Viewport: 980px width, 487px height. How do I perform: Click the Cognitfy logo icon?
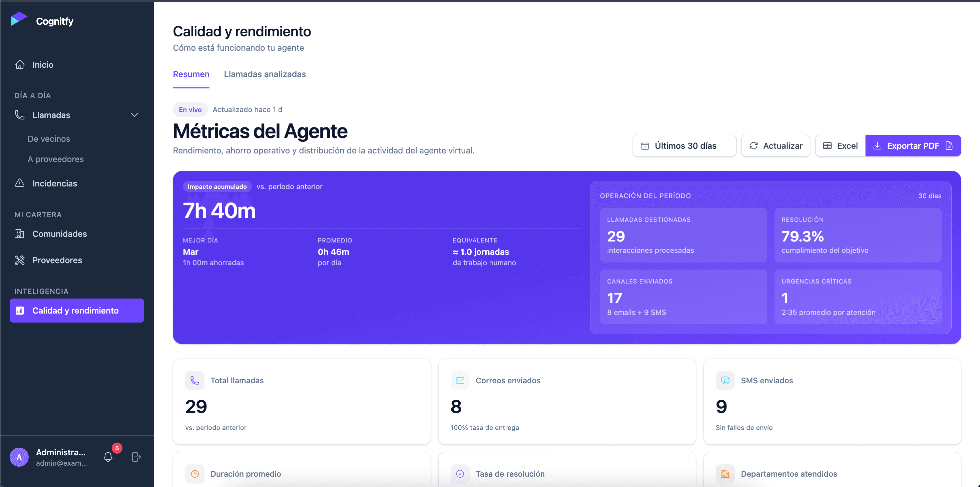19,19
